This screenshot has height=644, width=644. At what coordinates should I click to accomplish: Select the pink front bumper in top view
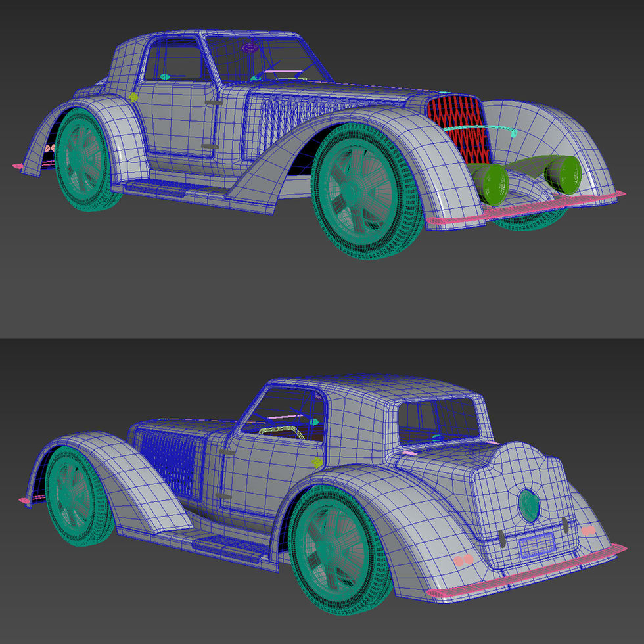point(526,208)
